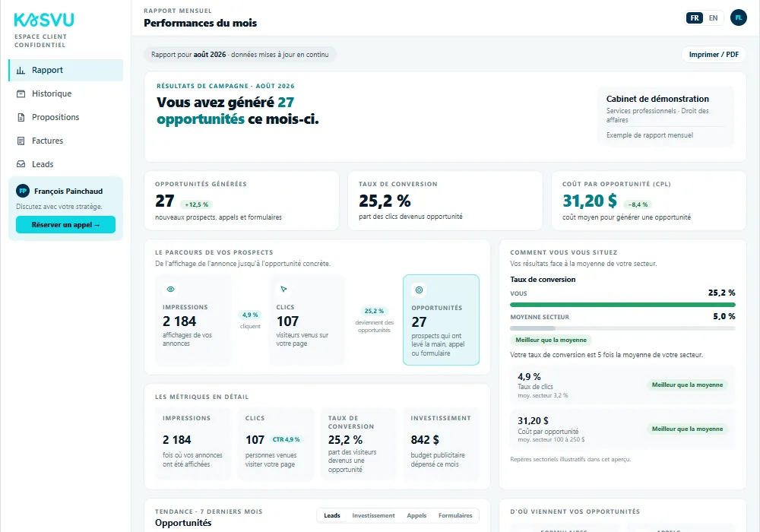Click the +12,5 % badge
The width and height of the screenshot is (760, 532).
point(196,204)
